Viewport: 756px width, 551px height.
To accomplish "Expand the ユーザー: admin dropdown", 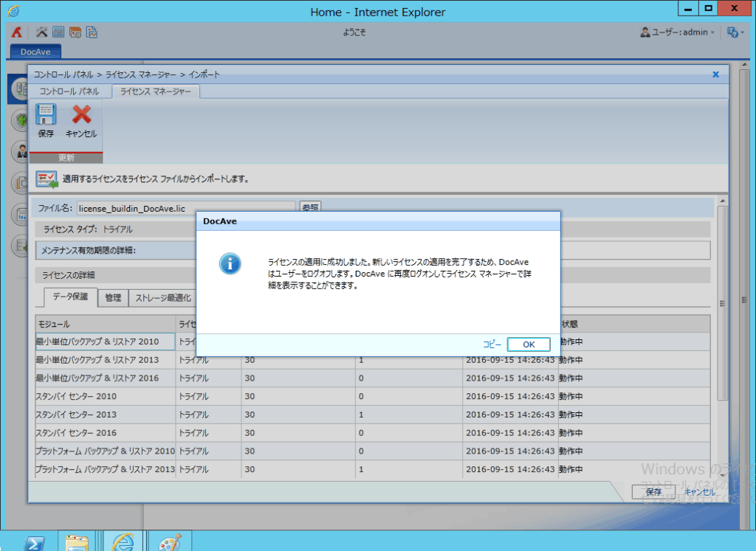I will click(x=678, y=32).
